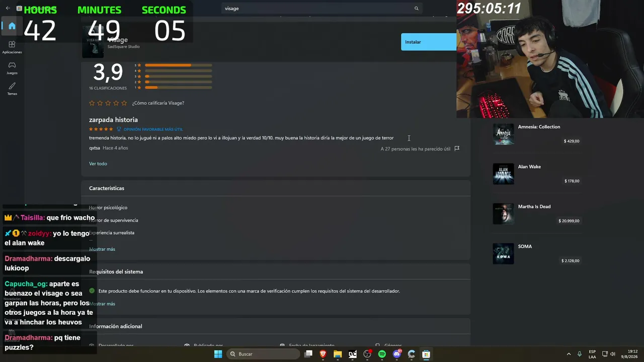Click the search magnifier icon in the Store
Image resolution: width=644 pixels, height=362 pixels.
[416, 9]
